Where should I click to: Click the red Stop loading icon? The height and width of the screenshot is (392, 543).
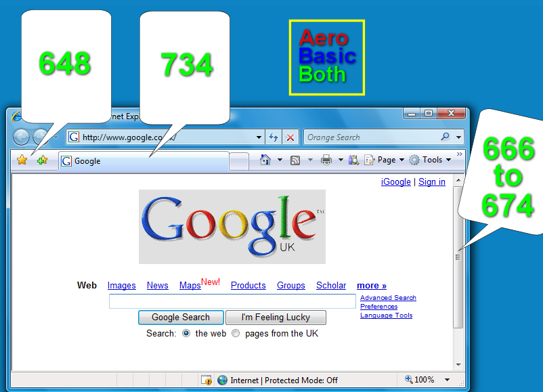tap(290, 137)
